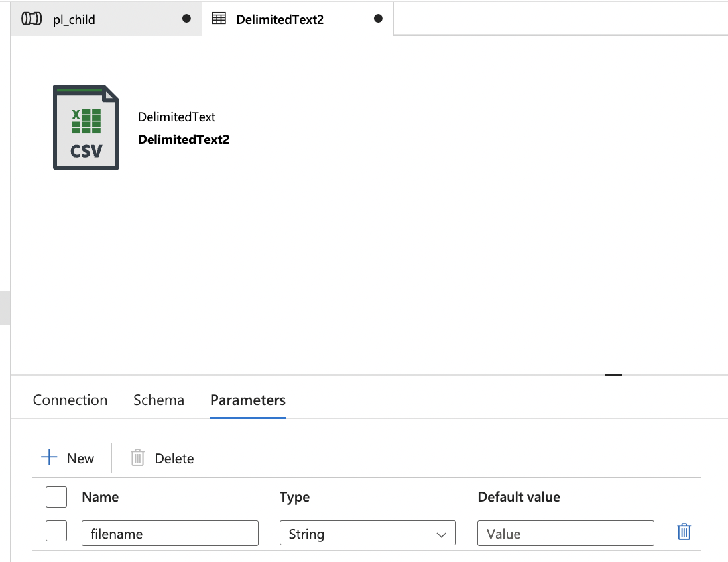The image size is (728, 562).
Task: Switch to the Connection tab
Action: [x=70, y=400]
